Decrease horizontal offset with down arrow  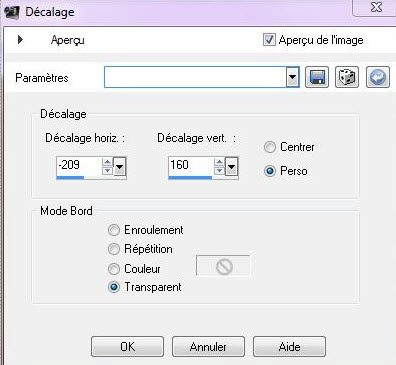(107, 171)
